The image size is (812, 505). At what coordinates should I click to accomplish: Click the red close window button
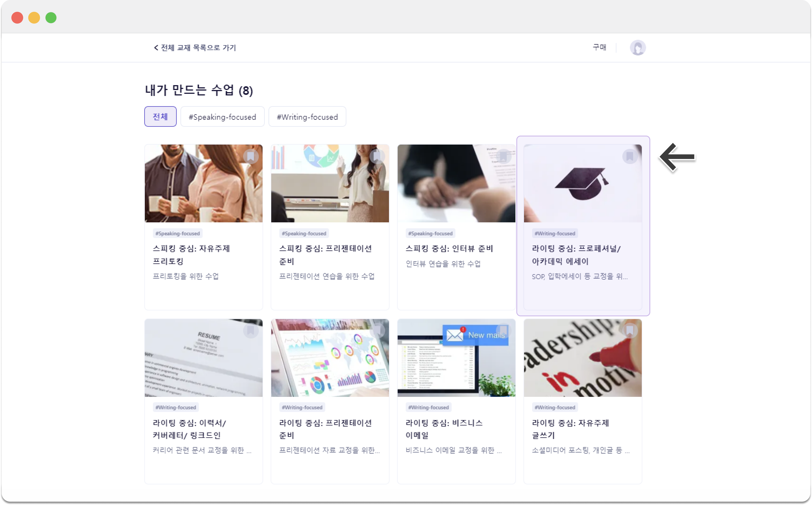point(17,17)
